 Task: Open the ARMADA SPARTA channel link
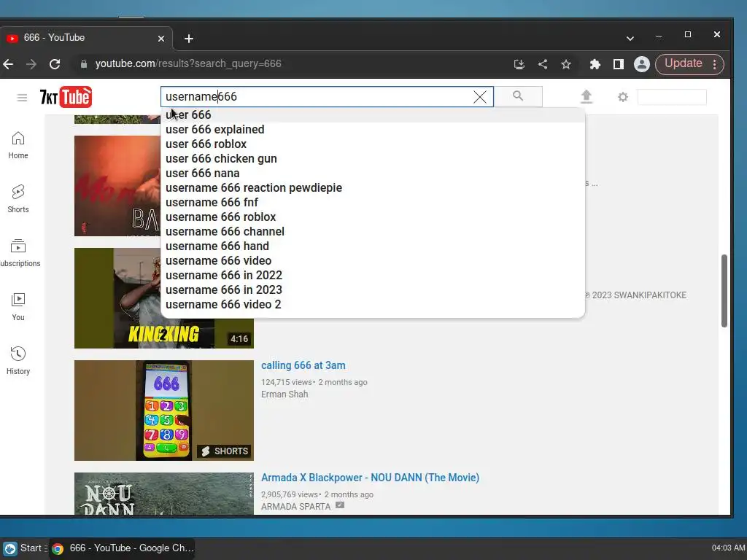(296, 507)
